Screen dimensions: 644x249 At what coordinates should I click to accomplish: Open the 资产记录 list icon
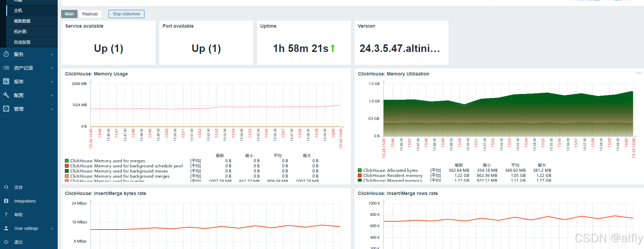[6, 68]
